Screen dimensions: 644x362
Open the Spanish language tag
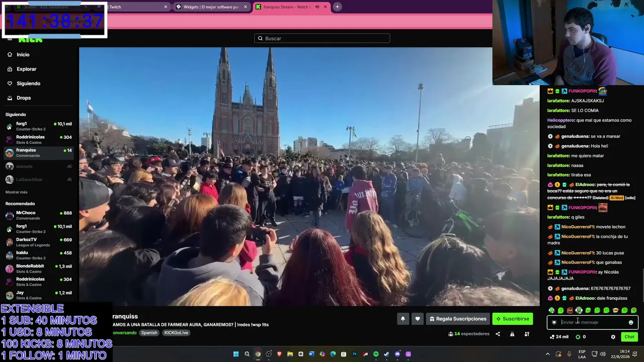click(149, 333)
